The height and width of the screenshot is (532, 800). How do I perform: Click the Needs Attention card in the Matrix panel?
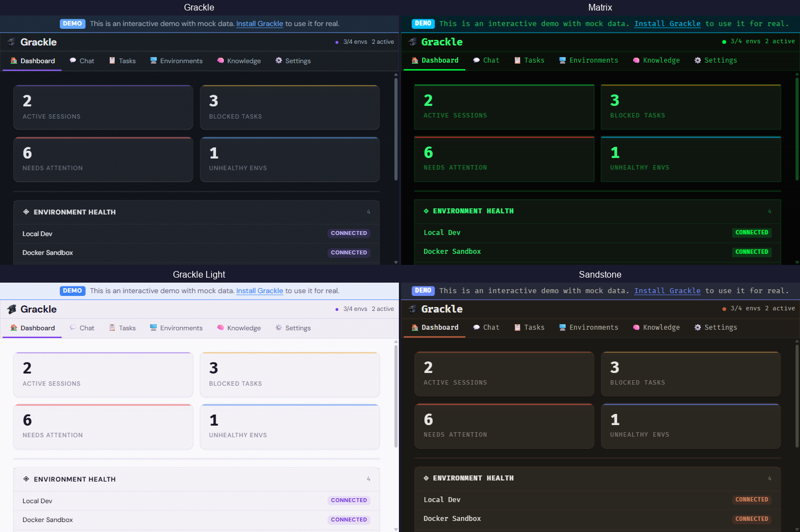(504, 159)
